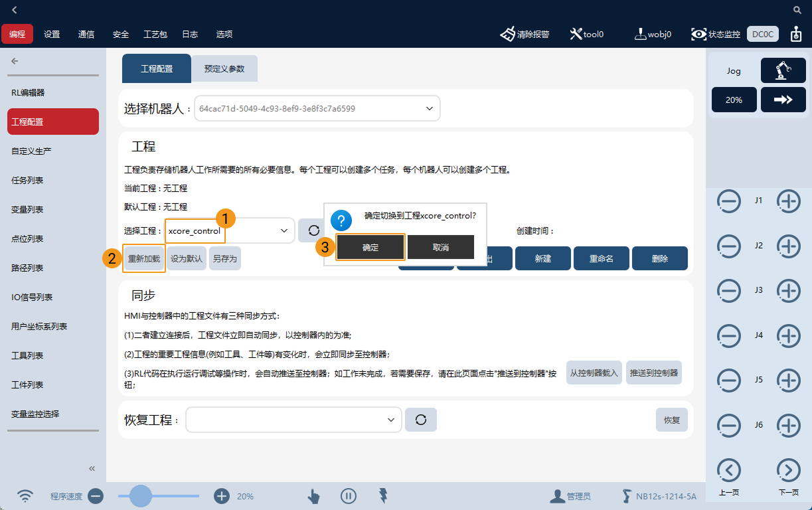Click the wifi connection icon
The height and width of the screenshot is (510, 812).
25,496
